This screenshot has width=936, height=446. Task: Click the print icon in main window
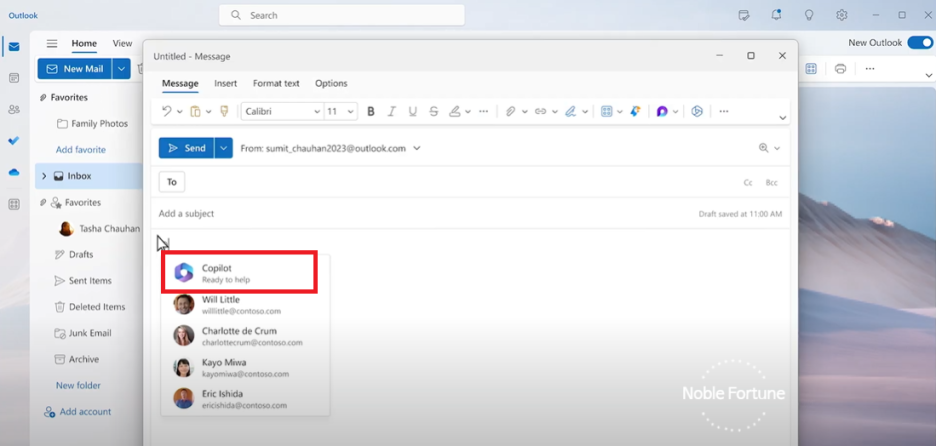[x=840, y=69]
